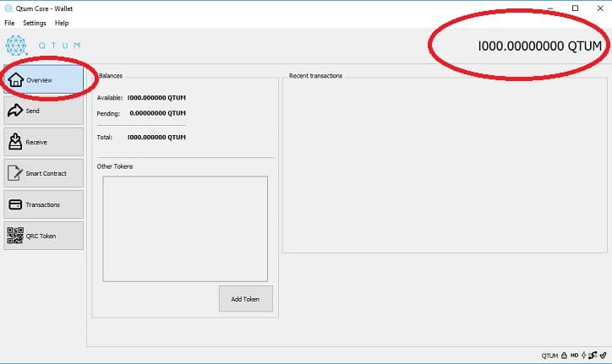Click the Recent transactions panel label

(x=315, y=76)
